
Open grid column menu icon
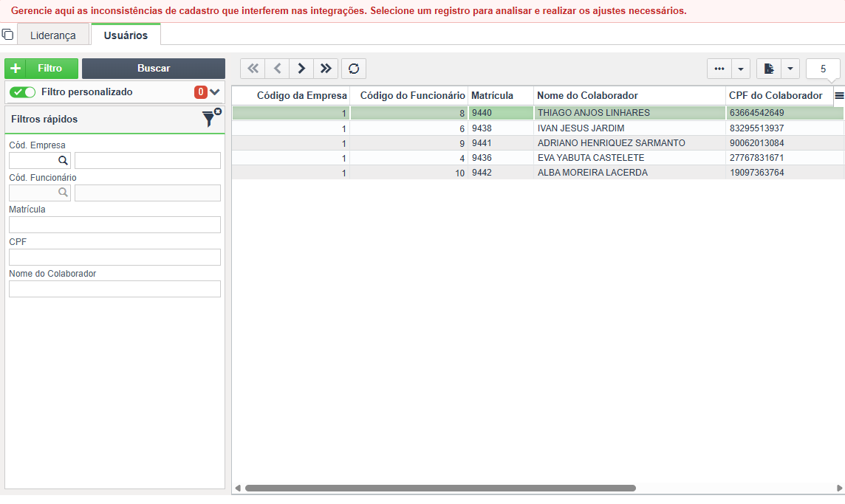(839, 96)
